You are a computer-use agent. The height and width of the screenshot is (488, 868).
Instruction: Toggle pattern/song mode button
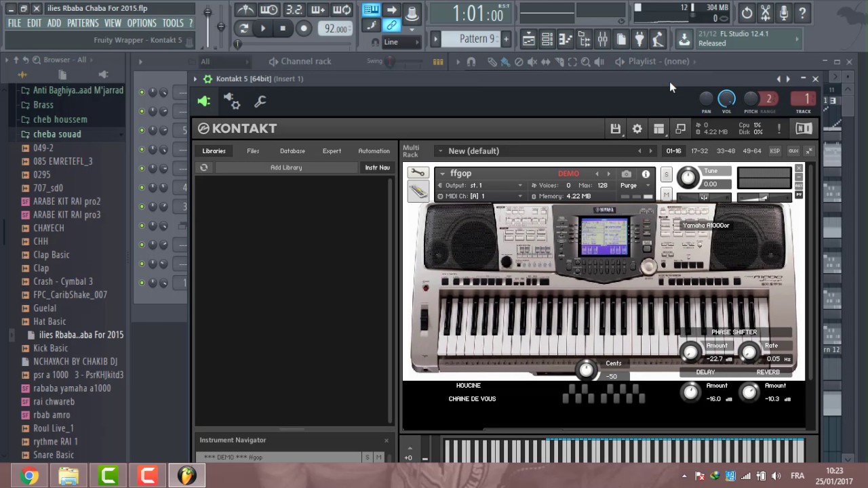point(243,28)
